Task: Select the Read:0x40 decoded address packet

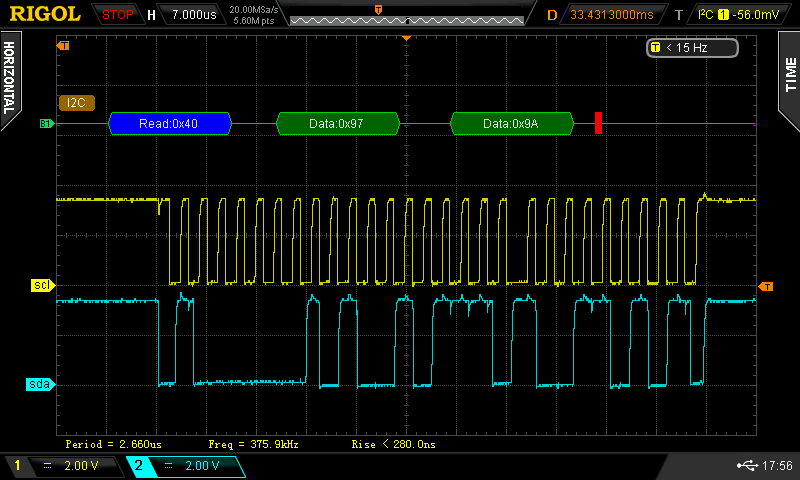Action: point(170,123)
